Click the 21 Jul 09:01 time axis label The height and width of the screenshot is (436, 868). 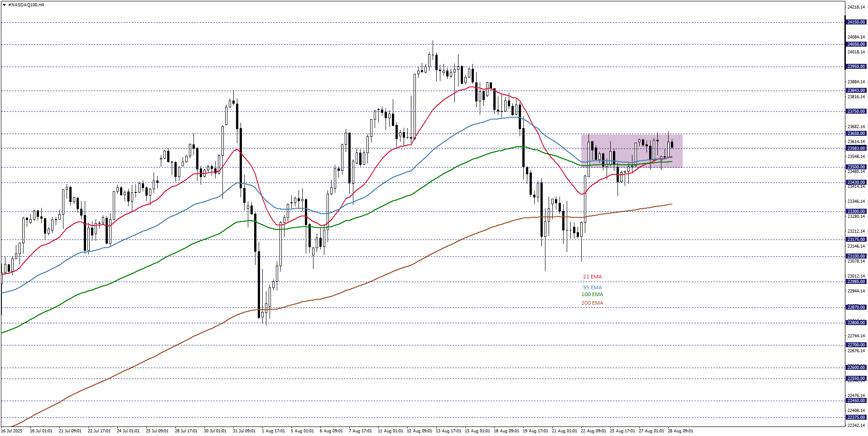(70, 431)
